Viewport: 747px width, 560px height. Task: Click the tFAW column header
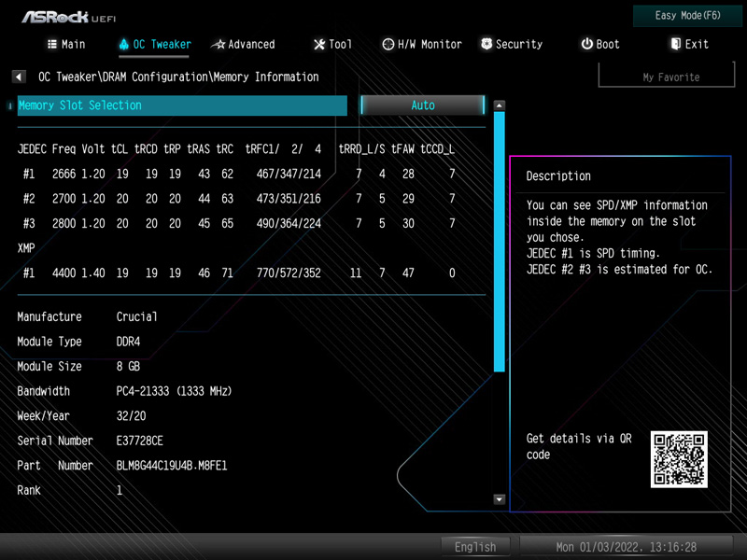point(402,149)
